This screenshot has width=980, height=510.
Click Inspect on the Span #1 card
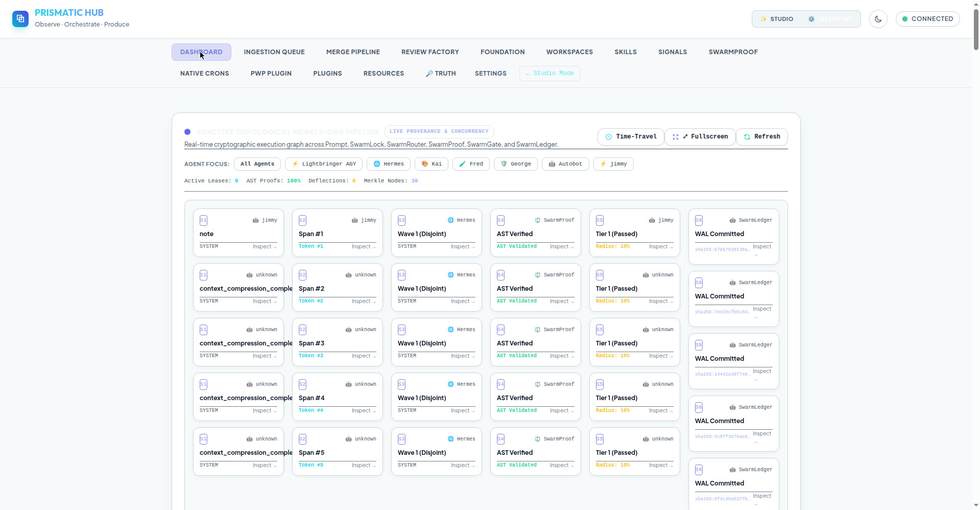point(364,247)
